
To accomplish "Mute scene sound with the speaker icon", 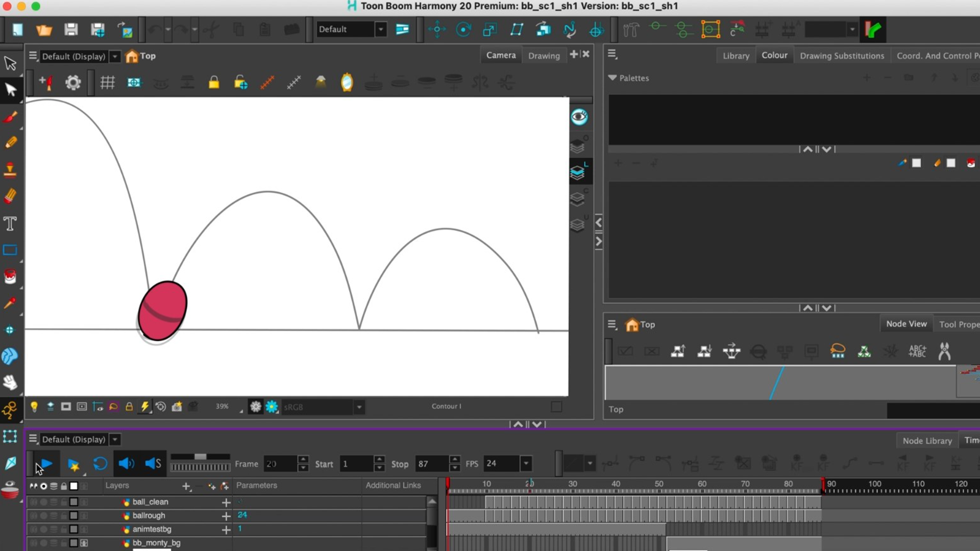I will coord(127,464).
